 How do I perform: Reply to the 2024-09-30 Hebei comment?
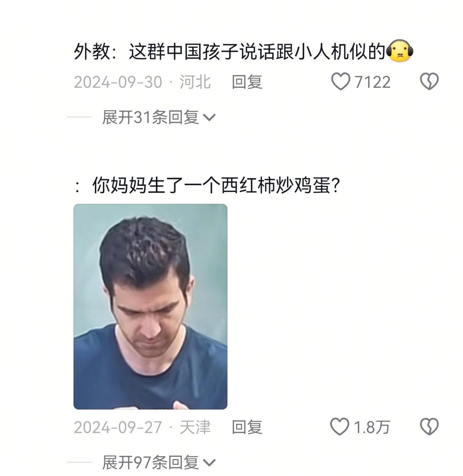247,82
